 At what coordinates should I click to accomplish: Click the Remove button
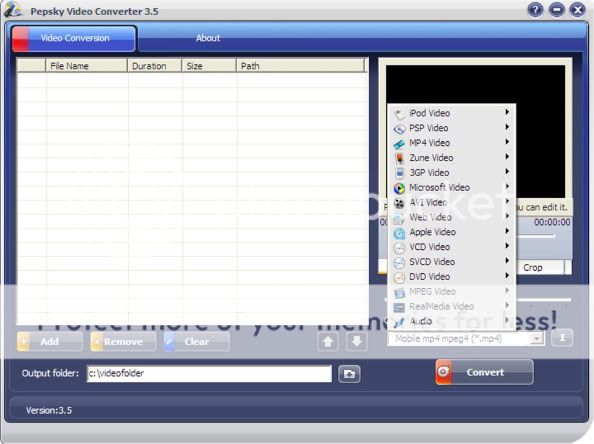tap(123, 342)
